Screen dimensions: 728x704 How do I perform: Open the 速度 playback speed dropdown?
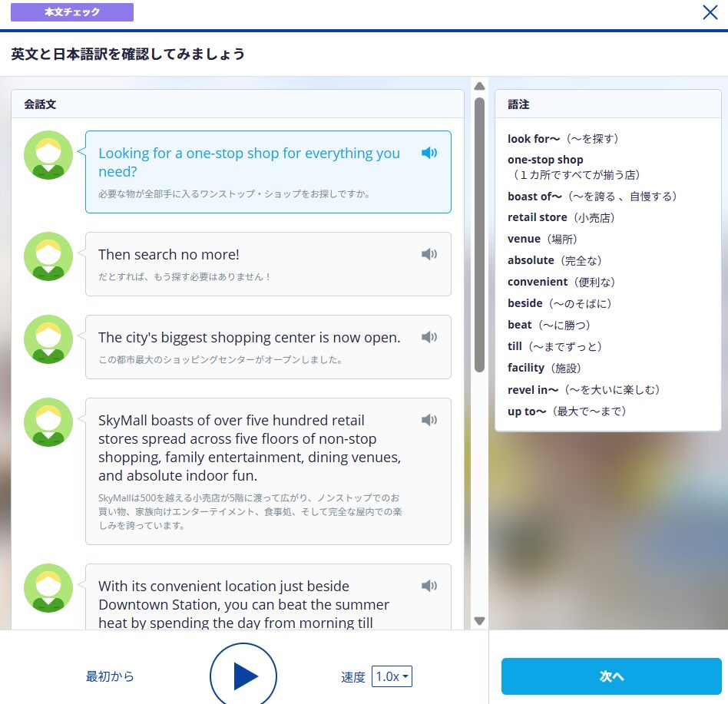tap(392, 676)
